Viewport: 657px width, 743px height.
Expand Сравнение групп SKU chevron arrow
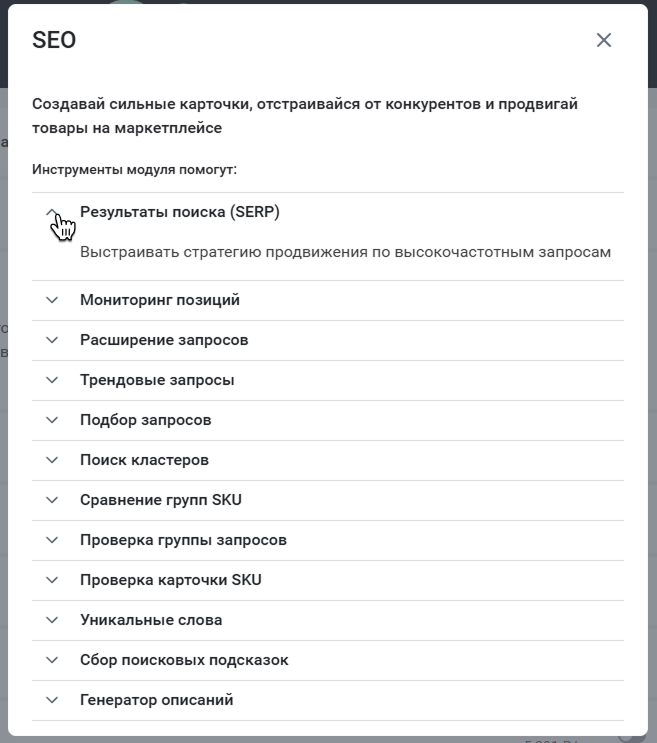pyautogui.click(x=52, y=500)
